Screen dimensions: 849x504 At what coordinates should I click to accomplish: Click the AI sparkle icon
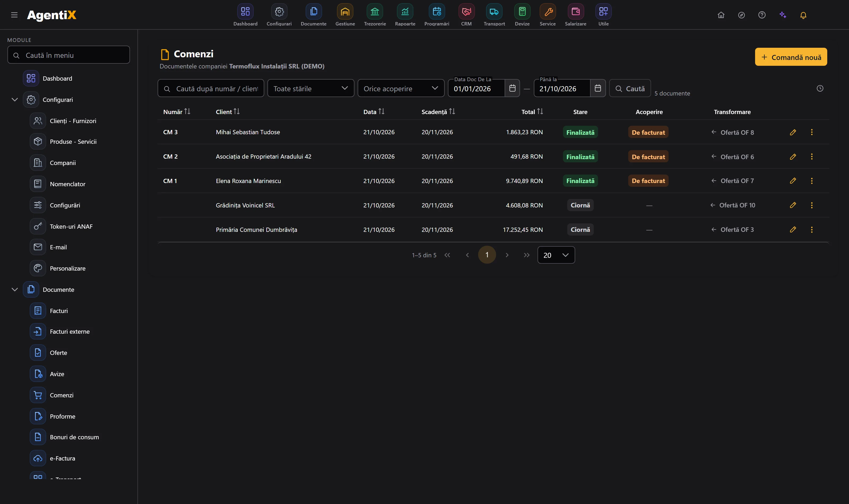click(x=783, y=15)
